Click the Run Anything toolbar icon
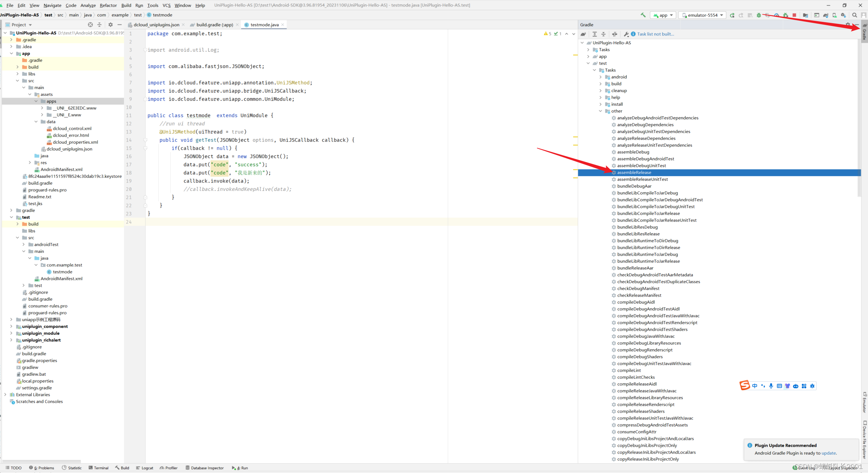868x473 pixels. 817,15
